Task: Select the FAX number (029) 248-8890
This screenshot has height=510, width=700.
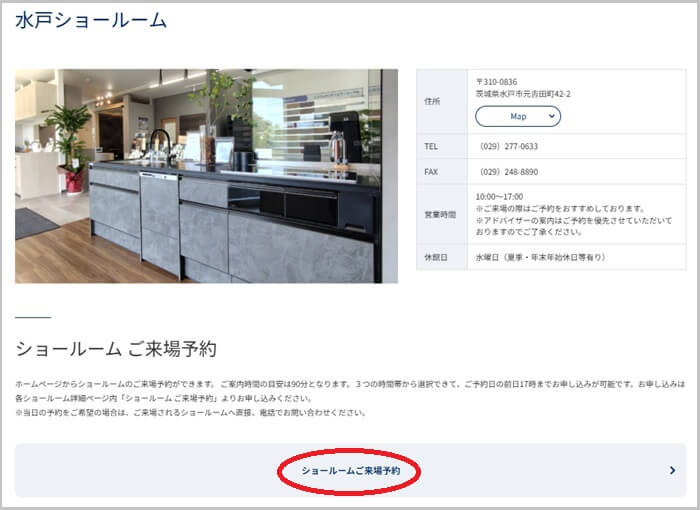Action: point(509,171)
